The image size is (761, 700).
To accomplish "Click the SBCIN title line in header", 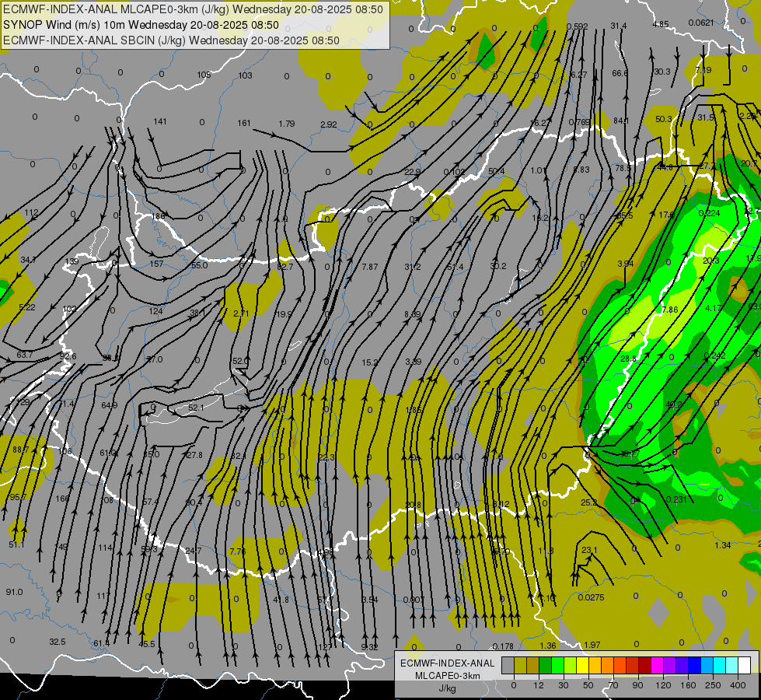I will tap(171, 40).
